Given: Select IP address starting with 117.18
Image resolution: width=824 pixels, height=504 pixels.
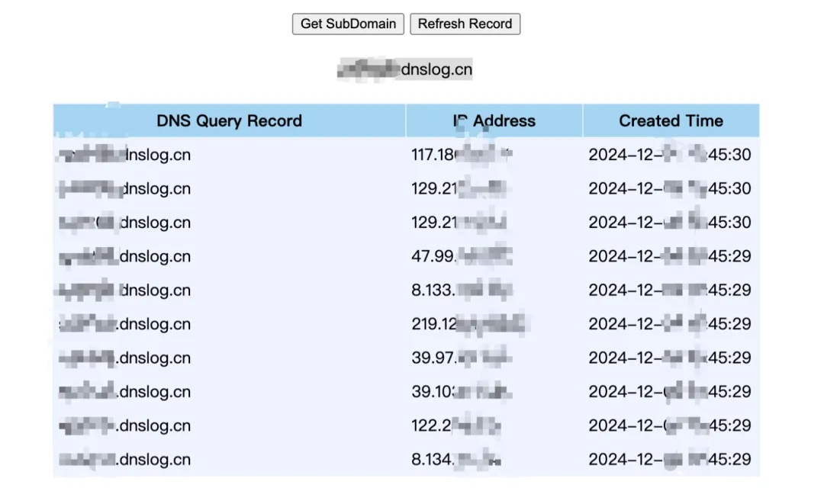Looking at the screenshot, I should (x=462, y=154).
